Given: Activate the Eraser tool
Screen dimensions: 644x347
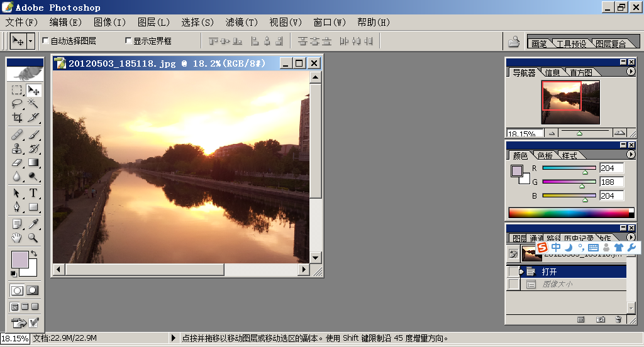Looking at the screenshot, I should (17, 163).
